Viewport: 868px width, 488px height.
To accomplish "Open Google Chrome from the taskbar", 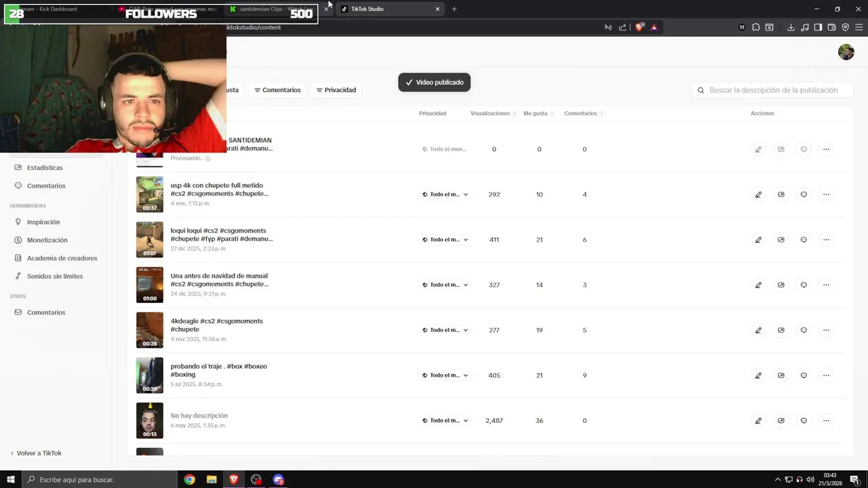I will click(x=189, y=479).
